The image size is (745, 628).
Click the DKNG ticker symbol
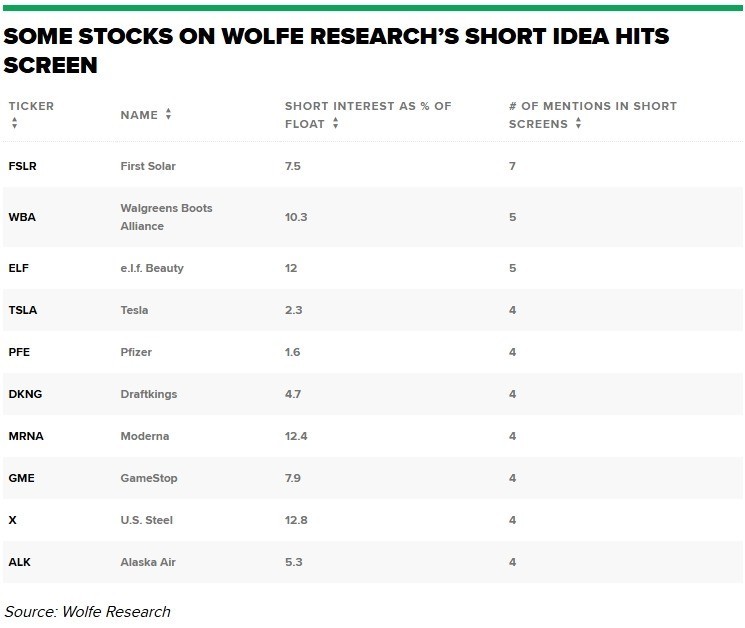[x=25, y=394]
